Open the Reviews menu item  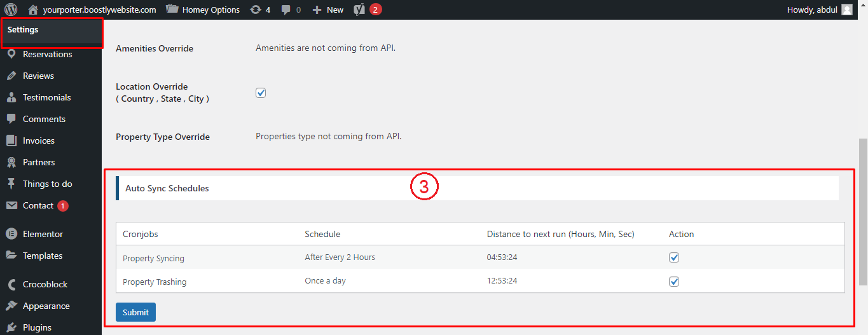[x=38, y=76]
